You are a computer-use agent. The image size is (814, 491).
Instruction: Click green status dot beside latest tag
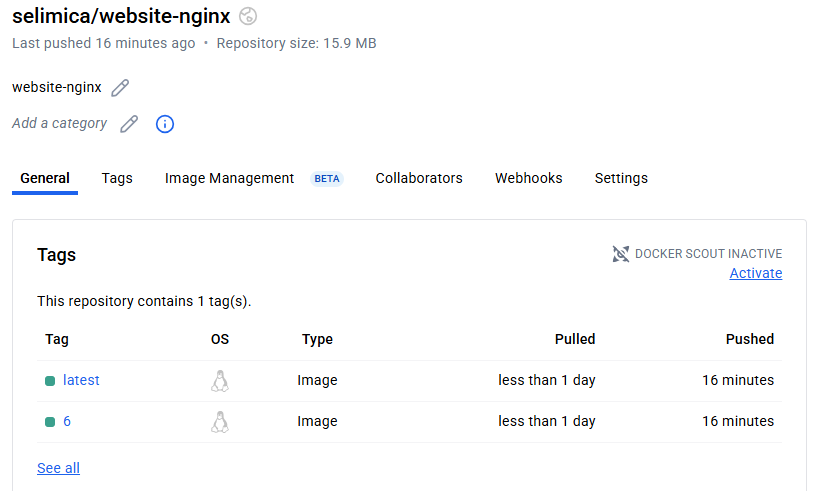click(50, 381)
